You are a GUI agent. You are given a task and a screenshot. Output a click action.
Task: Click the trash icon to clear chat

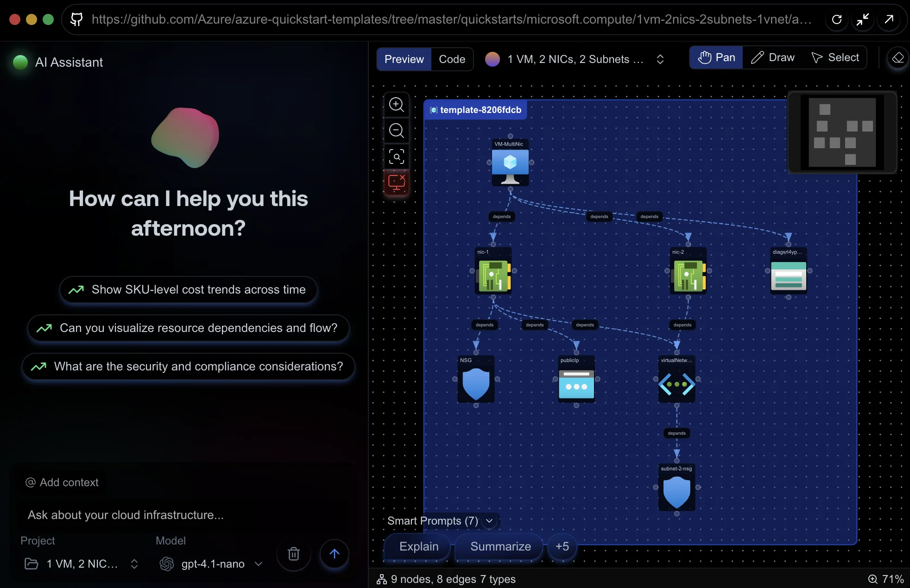293,554
